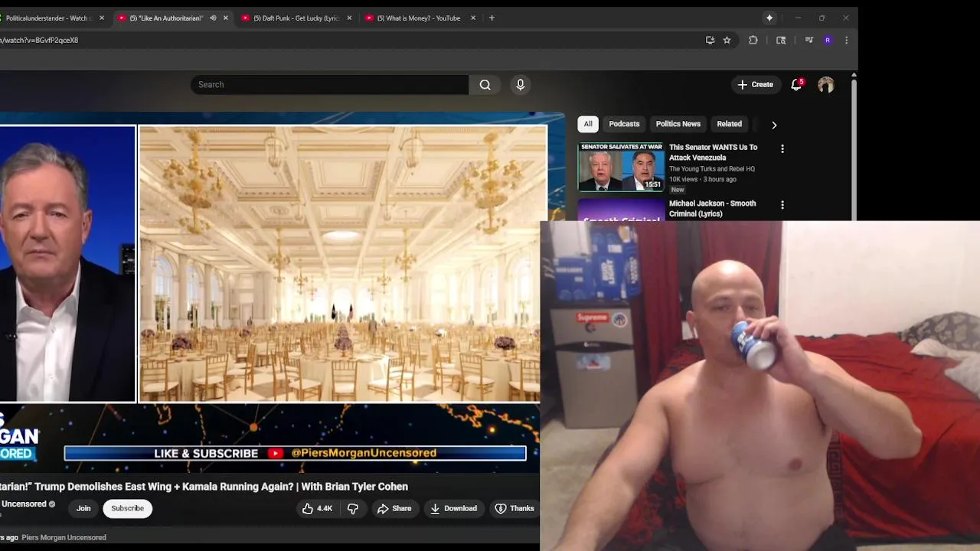Open the account avatar menu
980x551 pixels.
pyautogui.click(x=825, y=85)
